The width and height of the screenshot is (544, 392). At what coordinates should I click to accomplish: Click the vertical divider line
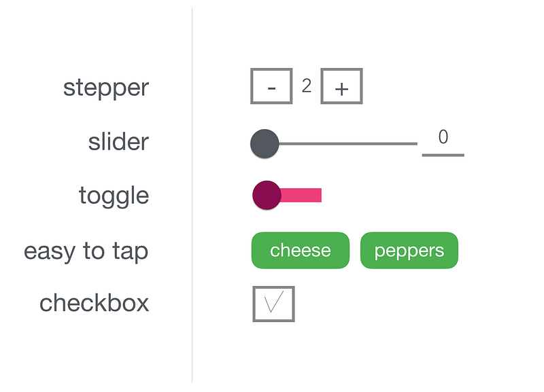pos(192,195)
